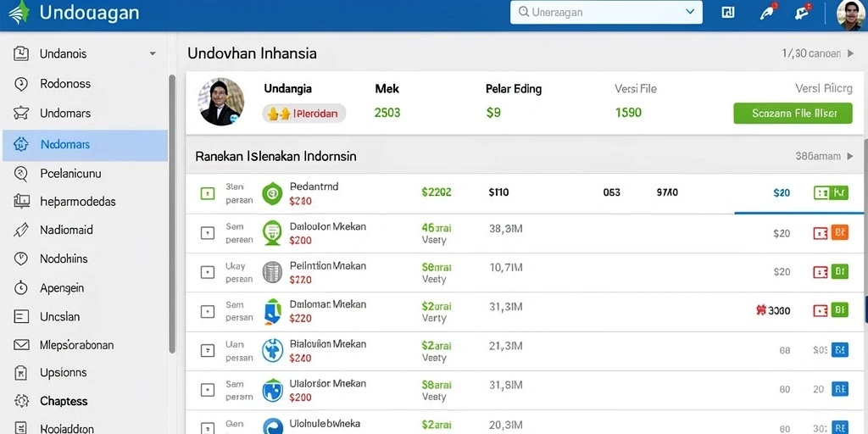Tick checkbox in Pelintlon Mnekan row
This screenshot has width=868, height=434.
click(x=207, y=272)
